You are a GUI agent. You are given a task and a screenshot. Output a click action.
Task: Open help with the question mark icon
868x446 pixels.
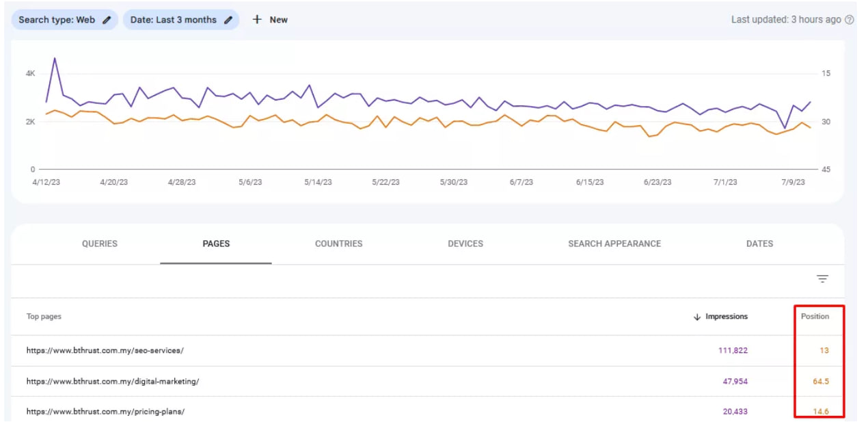click(x=850, y=20)
